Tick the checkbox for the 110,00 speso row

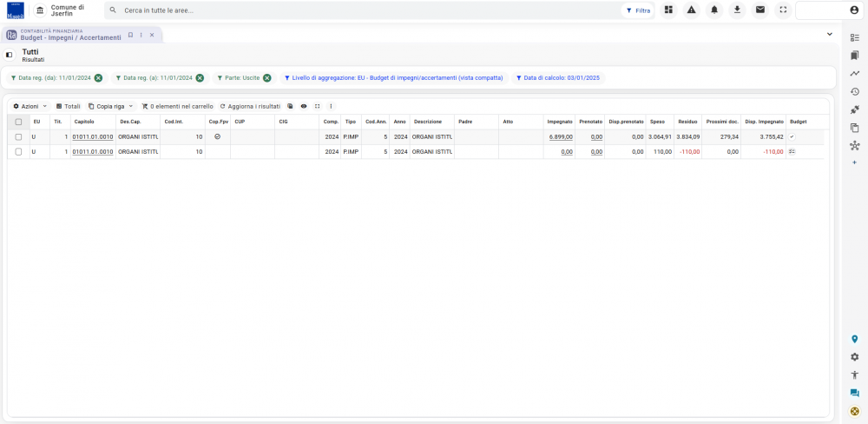point(18,151)
